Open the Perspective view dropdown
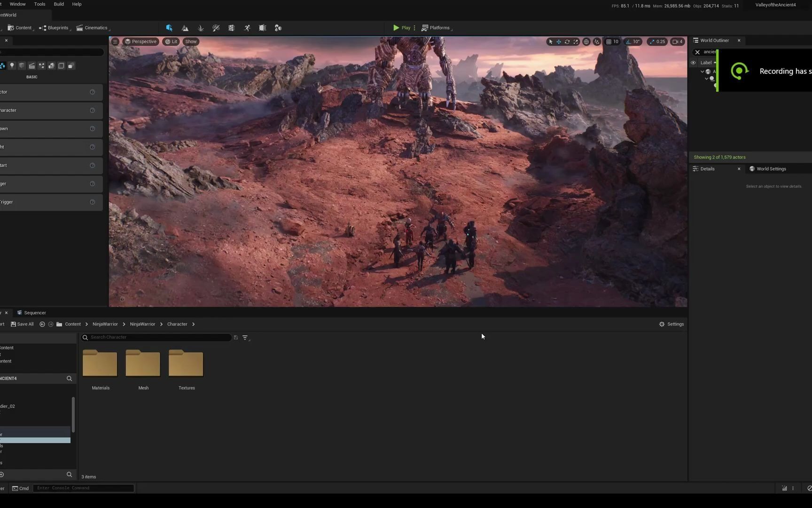This screenshot has height=508, width=812. [141, 41]
